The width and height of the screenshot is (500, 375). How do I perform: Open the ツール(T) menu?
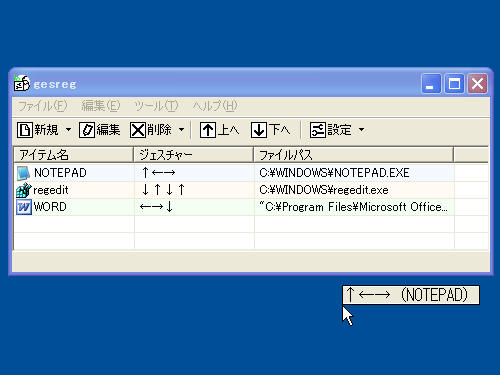(x=156, y=106)
